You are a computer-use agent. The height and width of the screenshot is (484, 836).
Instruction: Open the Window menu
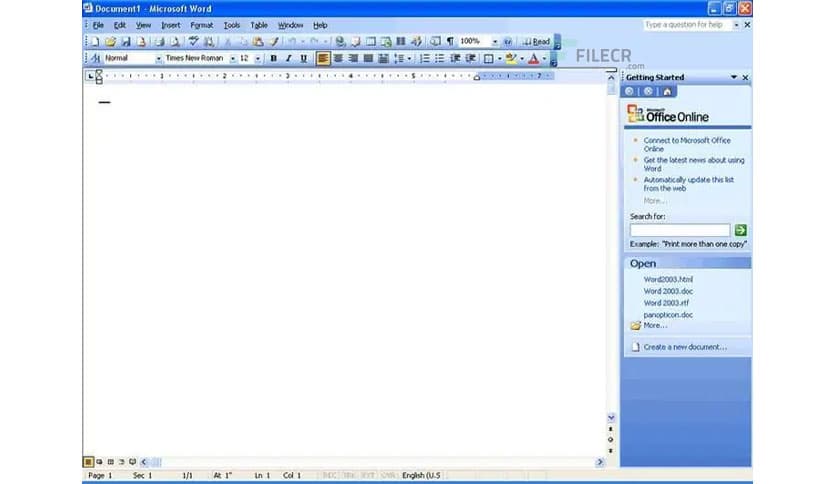290,25
